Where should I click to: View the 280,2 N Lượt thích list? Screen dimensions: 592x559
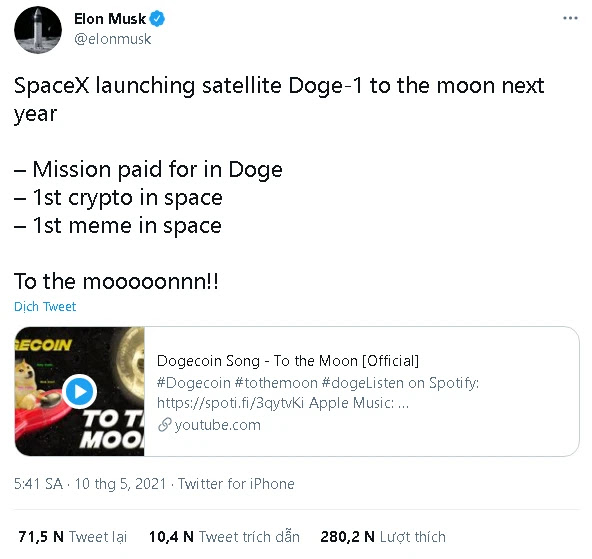383,537
